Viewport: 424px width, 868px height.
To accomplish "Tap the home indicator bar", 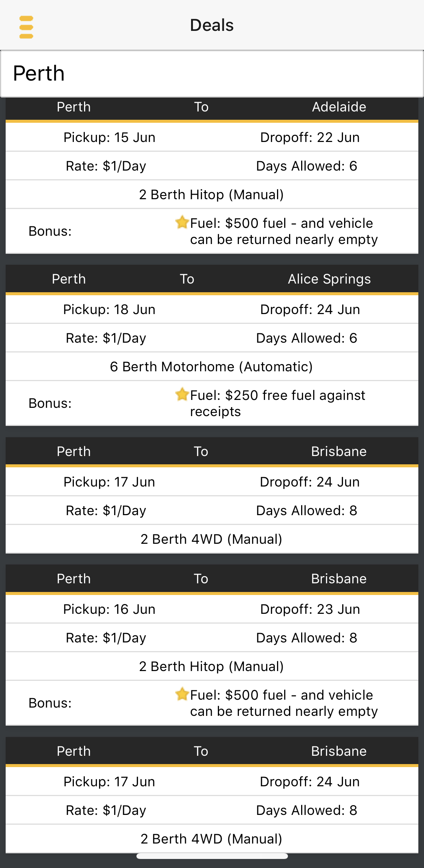I will [212, 856].
